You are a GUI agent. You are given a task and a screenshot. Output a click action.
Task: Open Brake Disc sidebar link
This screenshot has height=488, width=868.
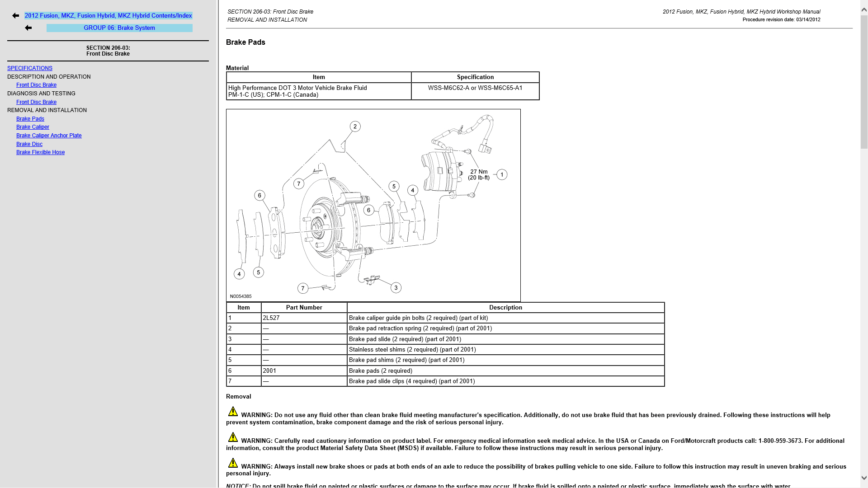pyautogui.click(x=29, y=144)
